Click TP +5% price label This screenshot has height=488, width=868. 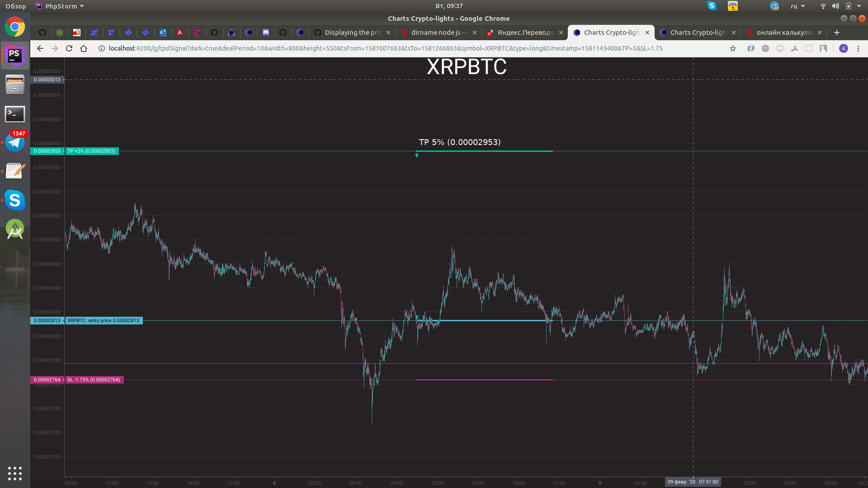coord(92,151)
